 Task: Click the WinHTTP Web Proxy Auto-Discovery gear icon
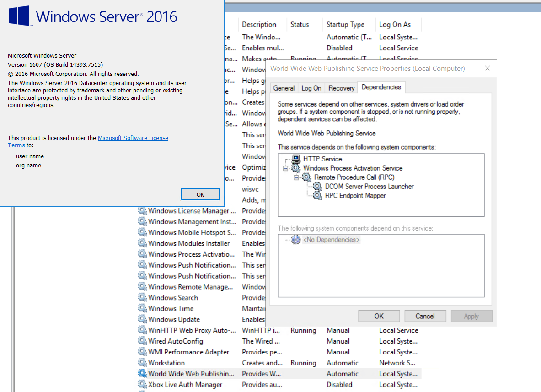[142, 330]
